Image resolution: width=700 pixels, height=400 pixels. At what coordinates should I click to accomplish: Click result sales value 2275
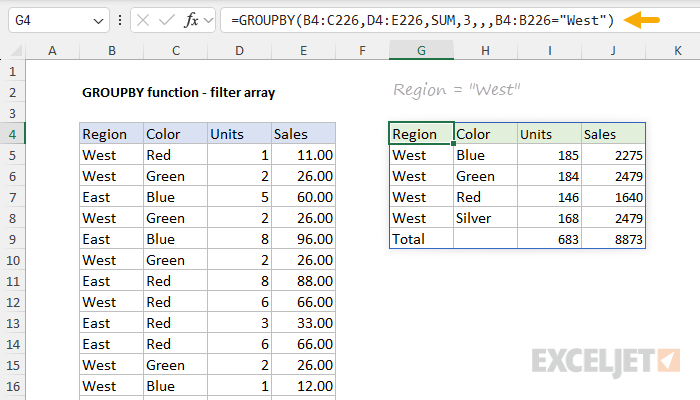click(x=613, y=155)
